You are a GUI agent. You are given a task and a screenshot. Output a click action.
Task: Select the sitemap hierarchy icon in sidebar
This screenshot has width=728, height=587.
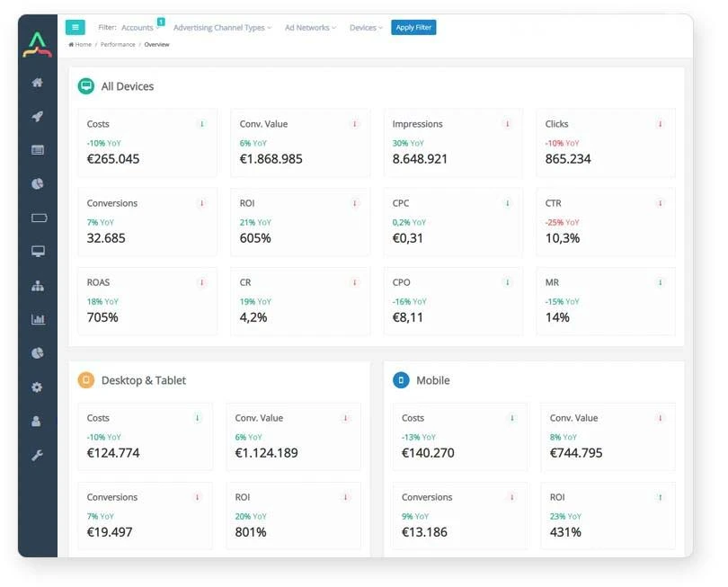pyautogui.click(x=38, y=286)
